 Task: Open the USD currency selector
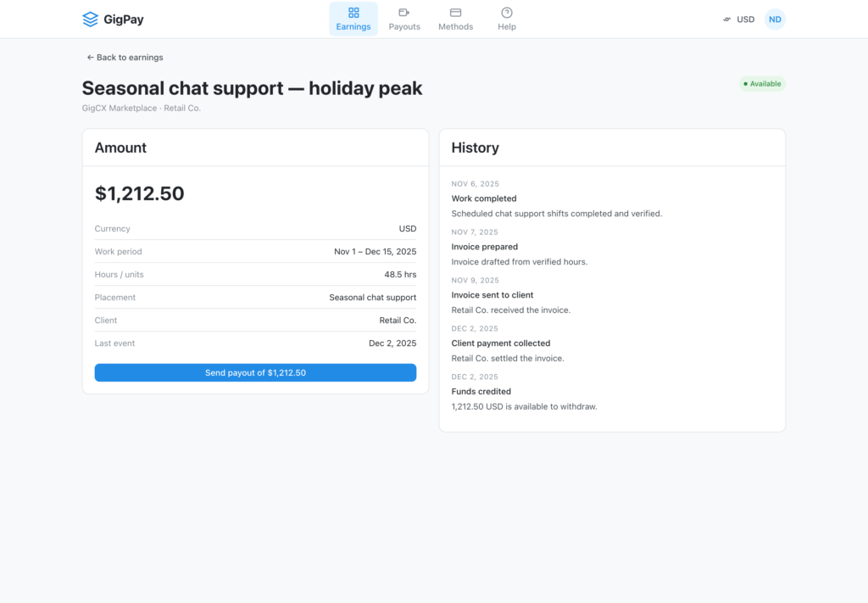(x=739, y=20)
